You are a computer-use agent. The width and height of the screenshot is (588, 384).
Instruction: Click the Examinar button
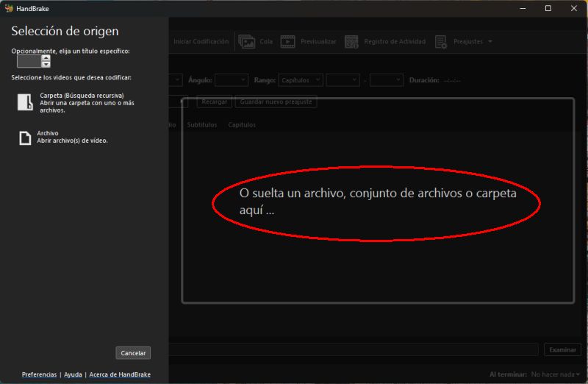click(562, 349)
